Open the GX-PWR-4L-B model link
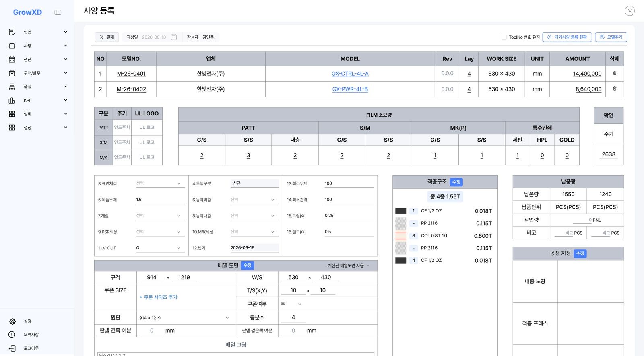 [x=350, y=89]
